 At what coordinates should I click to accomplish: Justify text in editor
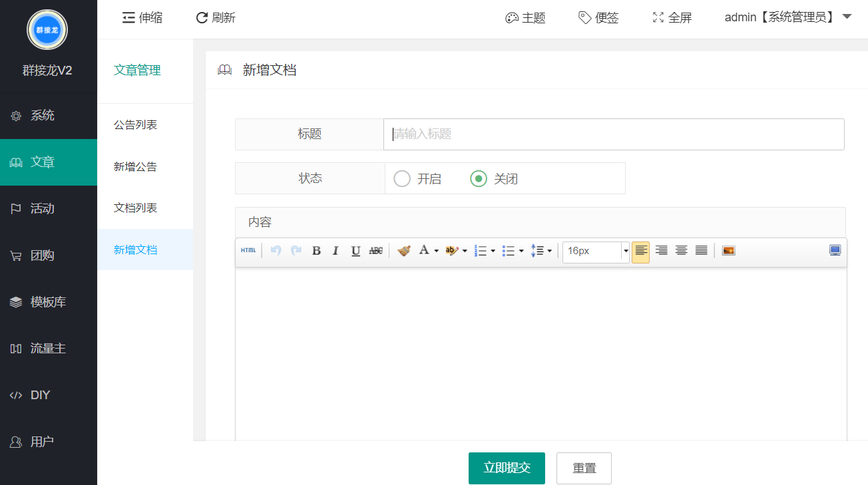click(x=701, y=251)
